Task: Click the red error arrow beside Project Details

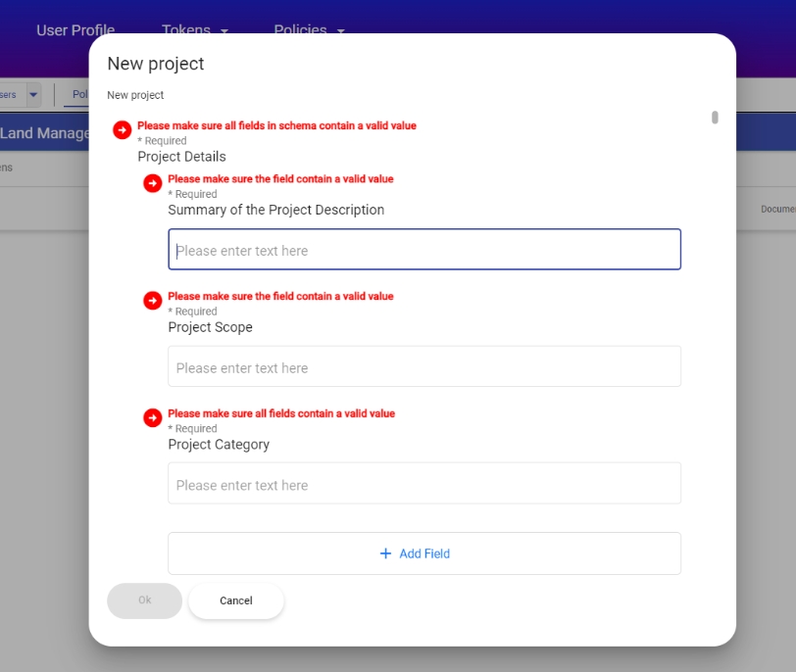Action: [122, 130]
